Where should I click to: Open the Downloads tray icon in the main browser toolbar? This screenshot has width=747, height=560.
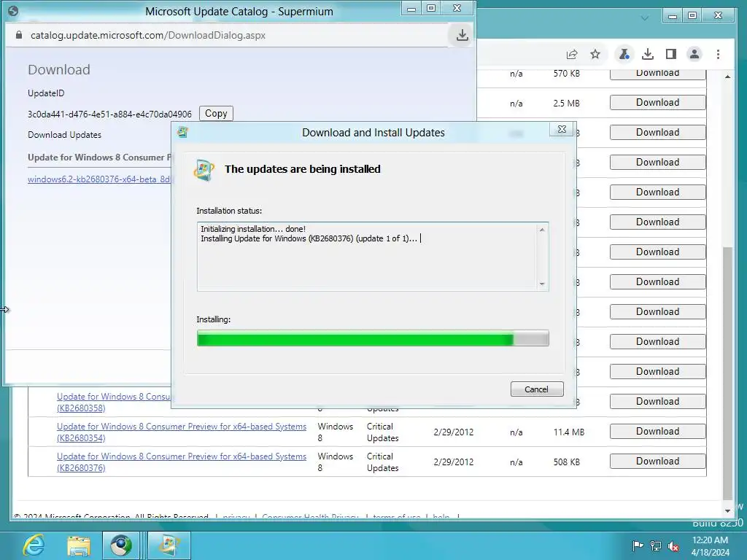[648, 54]
